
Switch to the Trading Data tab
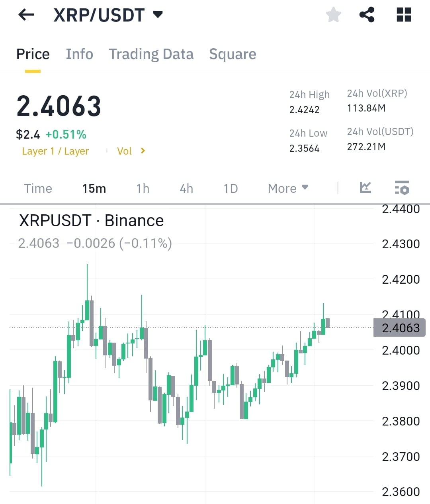(151, 54)
